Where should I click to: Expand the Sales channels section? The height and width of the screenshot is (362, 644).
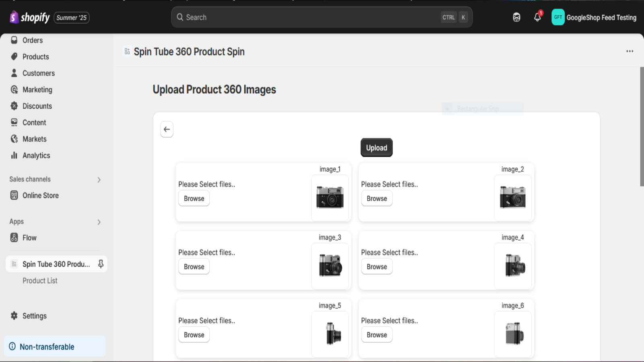pos(99,179)
